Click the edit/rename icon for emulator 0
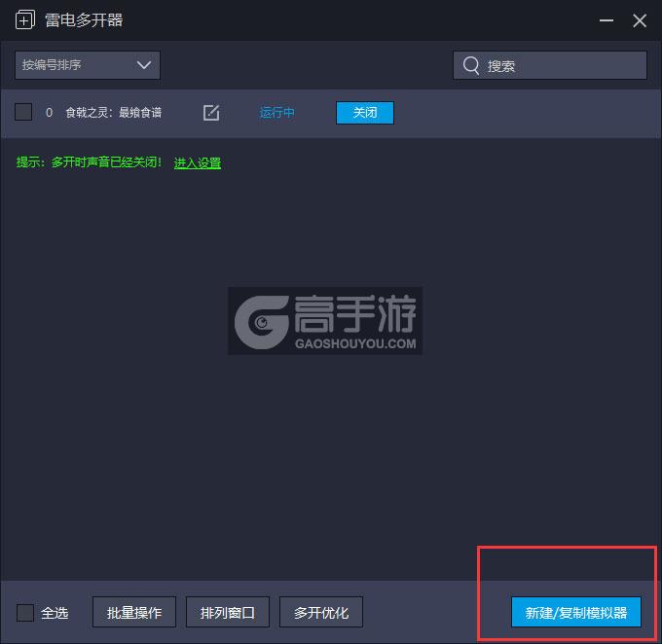The width and height of the screenshot is (662, 644). click(211, 112)
